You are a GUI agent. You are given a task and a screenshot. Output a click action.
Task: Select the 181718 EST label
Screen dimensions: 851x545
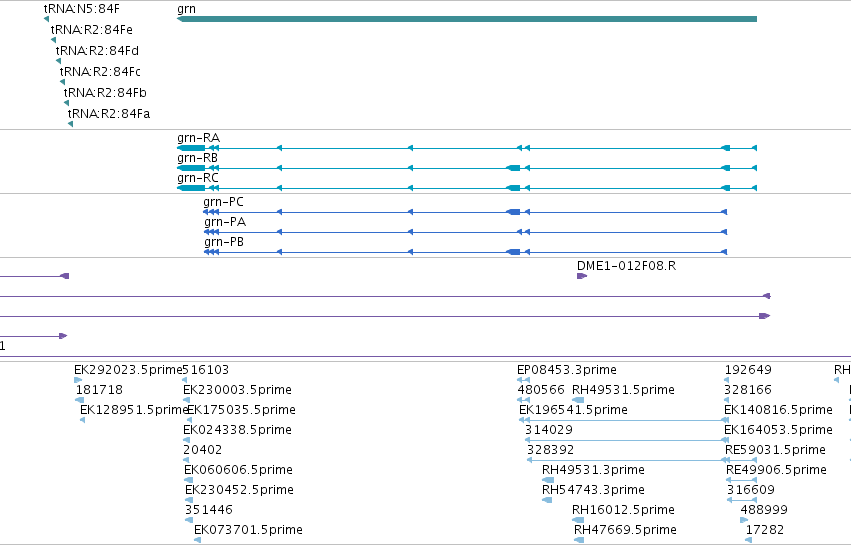coord(99,390)
